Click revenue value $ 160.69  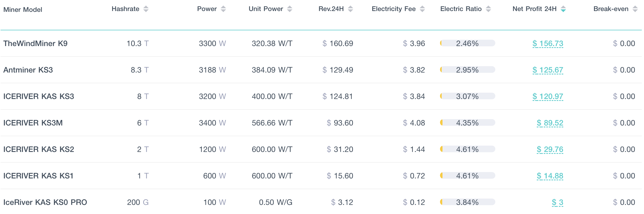(338, 44)
